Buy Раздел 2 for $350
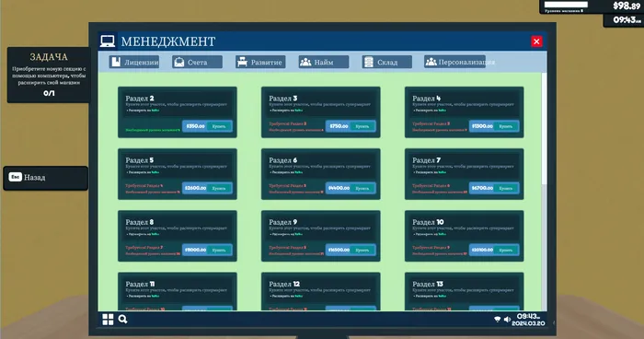The image size is (644, 339). click(x=207, y=126)
